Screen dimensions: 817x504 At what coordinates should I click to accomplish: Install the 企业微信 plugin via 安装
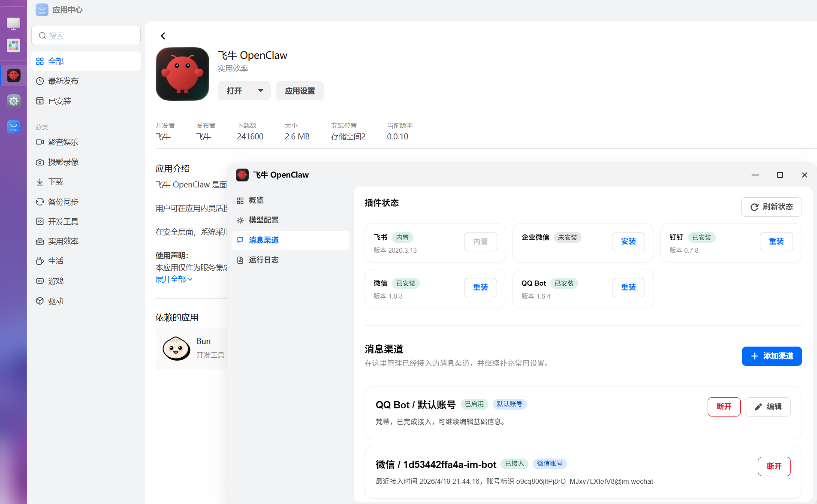coord(628,241)
